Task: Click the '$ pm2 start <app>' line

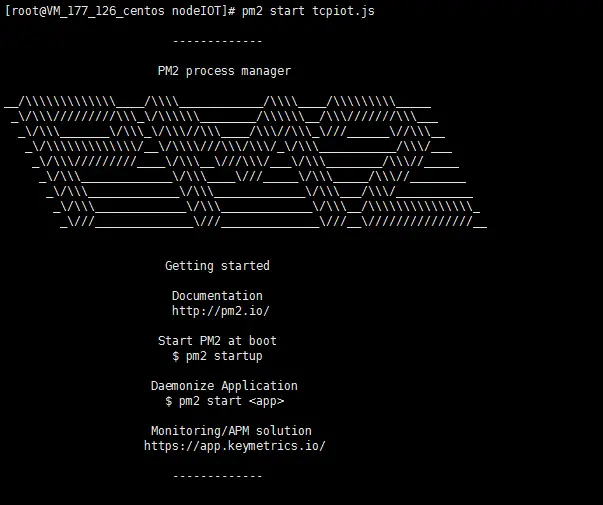Action: [x=225, y=401]
